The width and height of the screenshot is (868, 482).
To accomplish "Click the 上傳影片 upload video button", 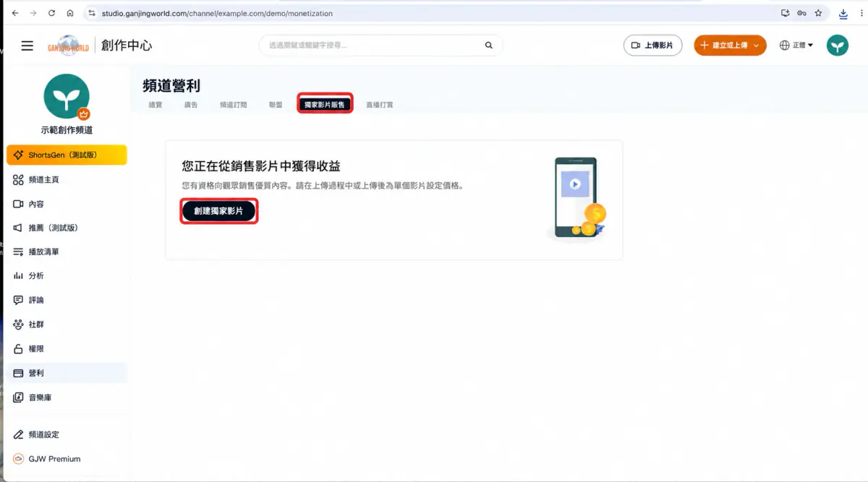I will point(652,46).
